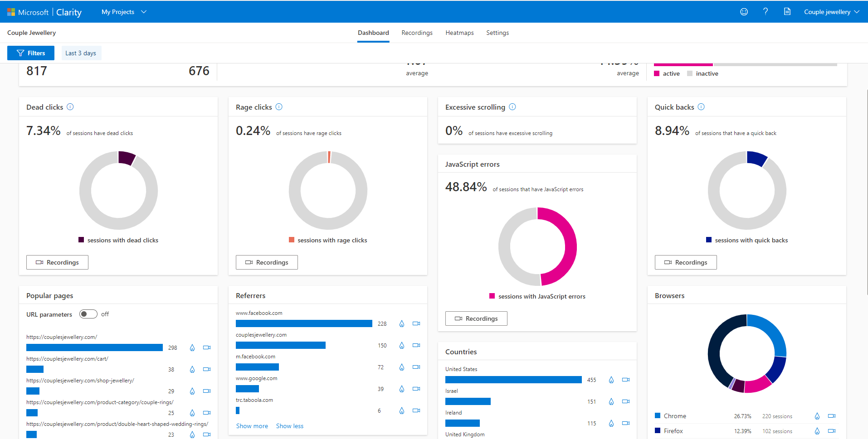The width and height of the screenshot is (868, 439).
Task: Open Recordings button under Rage clicks
Action: point(267,262)
